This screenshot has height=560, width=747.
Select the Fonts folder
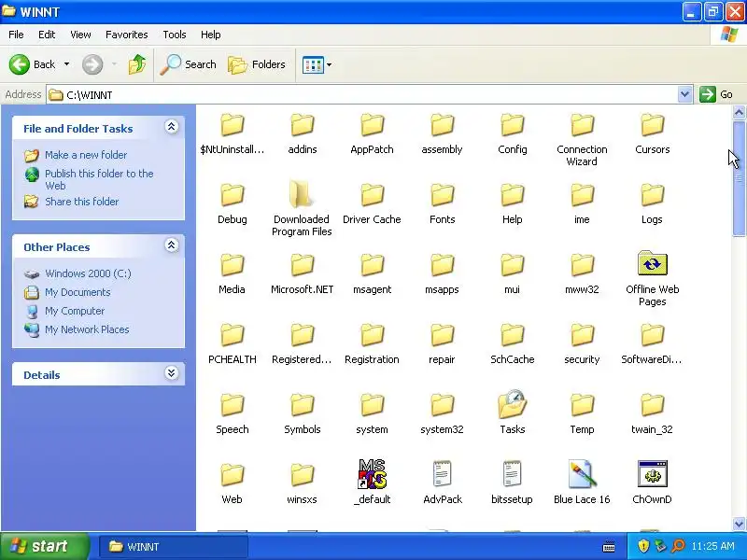[x=442, y=203]
